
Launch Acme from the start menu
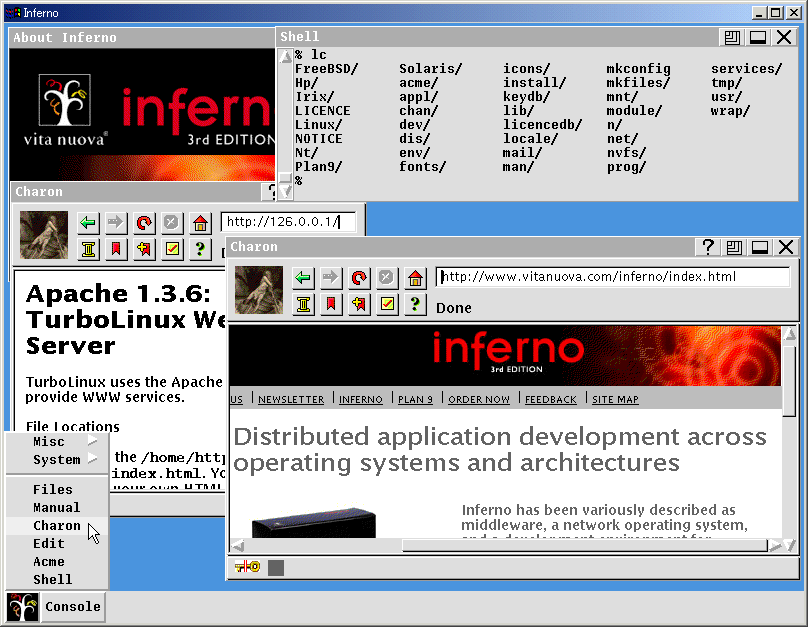pyautogui.click(x=57, y=562)
